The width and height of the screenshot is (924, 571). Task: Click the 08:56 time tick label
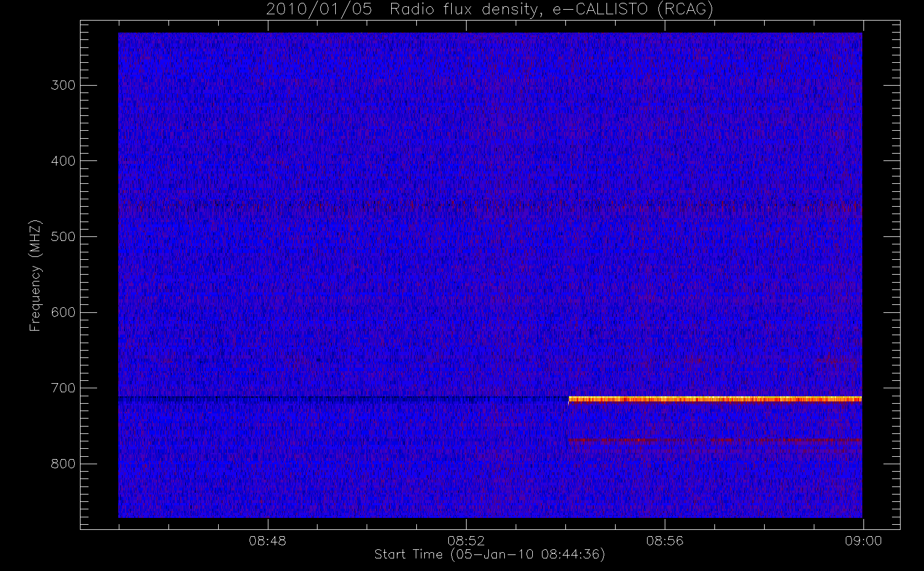click(665, 541)
